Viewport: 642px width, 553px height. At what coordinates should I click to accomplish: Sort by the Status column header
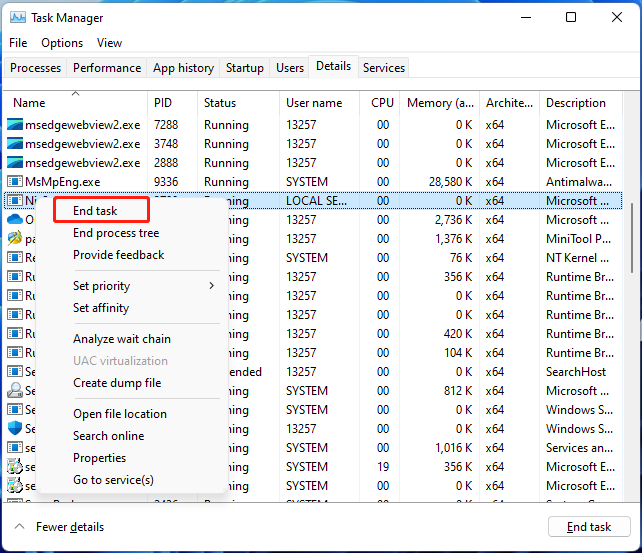point(238,103)
